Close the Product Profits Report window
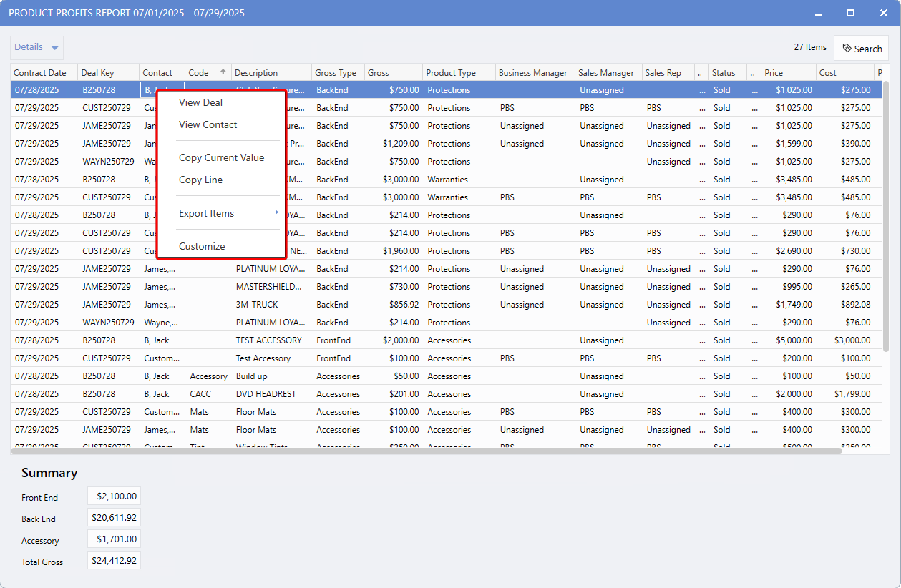 [883, 13]
